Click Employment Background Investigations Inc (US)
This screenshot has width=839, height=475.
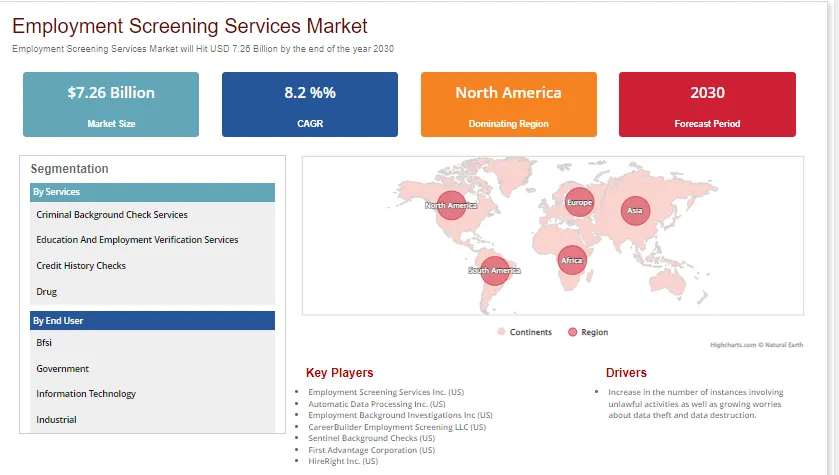click(x=400, y=415)
